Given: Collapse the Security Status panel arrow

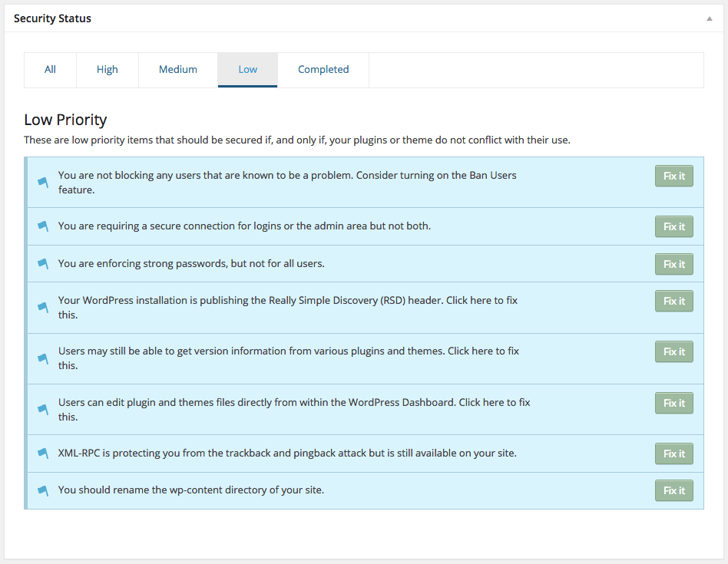Looking at the screenshot, I should point(709,18).
